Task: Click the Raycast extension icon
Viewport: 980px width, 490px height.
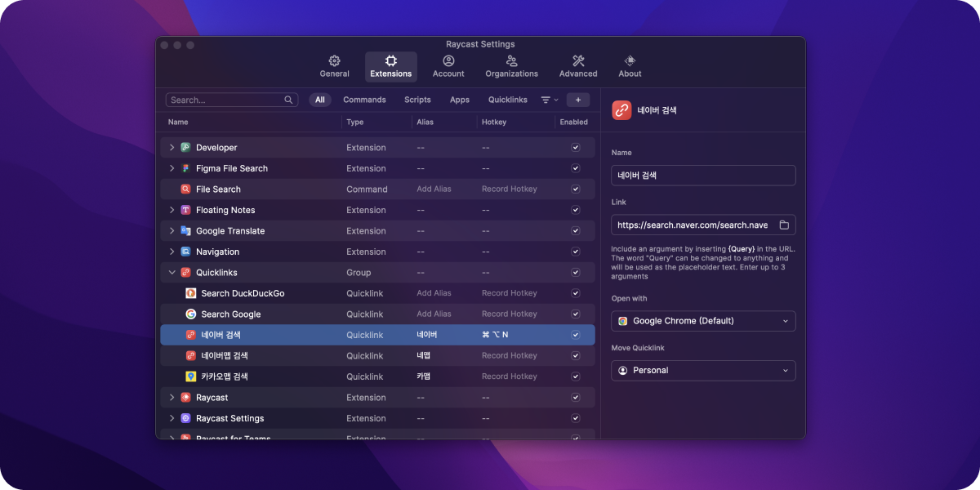Action: (185, 398)
